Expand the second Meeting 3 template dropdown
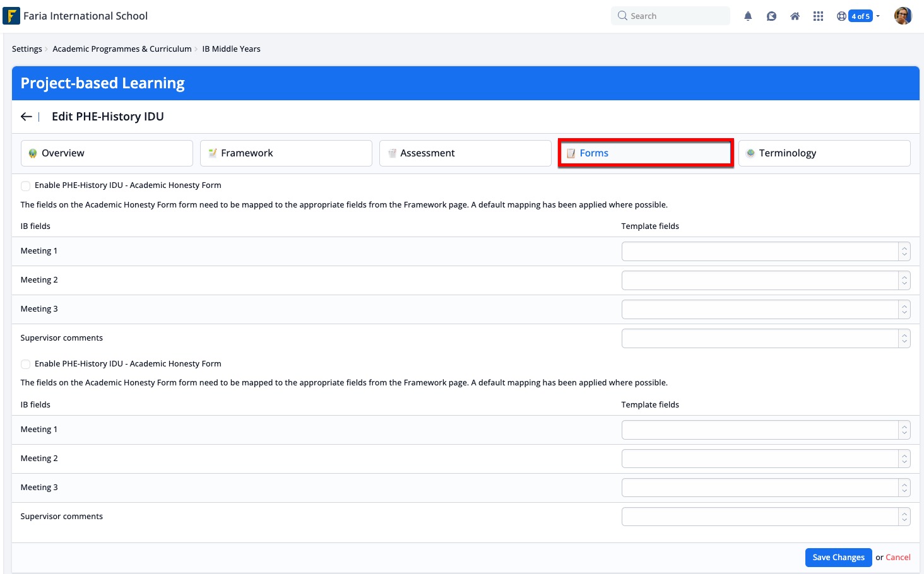This screenshot has height=574, width=924. [x=765, y=488]
